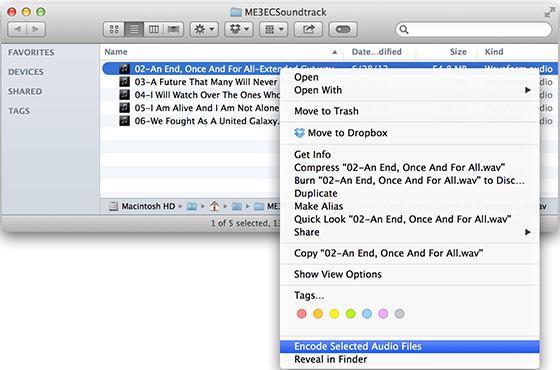
Task: Choose Copy "02-An End, Once And For All.wav"
Action: pos(410,253)
